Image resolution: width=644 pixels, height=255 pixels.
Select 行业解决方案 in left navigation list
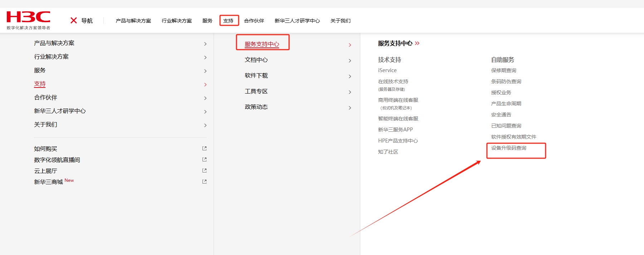[51, 57]
